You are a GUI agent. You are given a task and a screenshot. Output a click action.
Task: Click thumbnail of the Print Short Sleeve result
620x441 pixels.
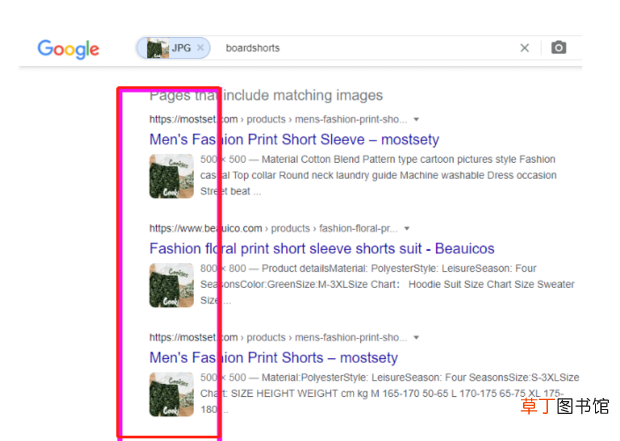[x=171, y=176]
